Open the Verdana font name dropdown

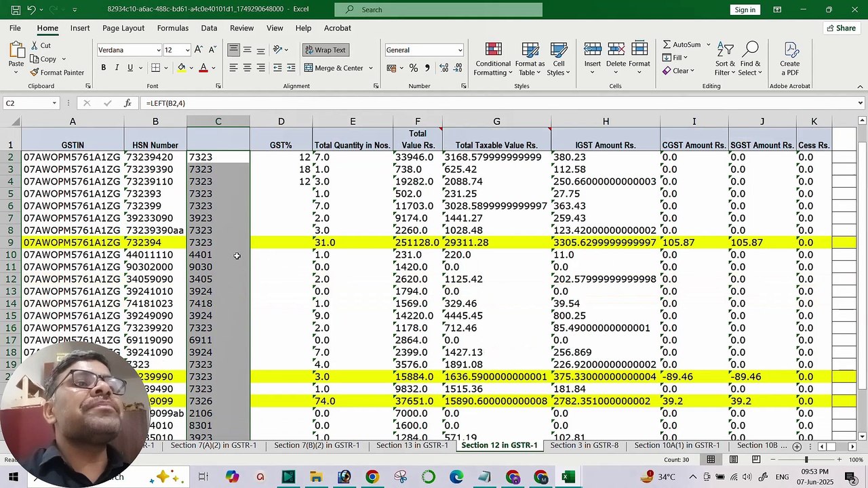[159, 50]
